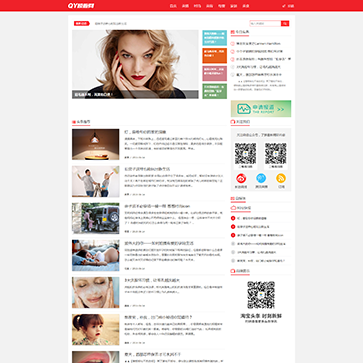Screen dimensions: 363x363
Task: Open the green featured tile beside main photo
Action: [x=214, y=91]
